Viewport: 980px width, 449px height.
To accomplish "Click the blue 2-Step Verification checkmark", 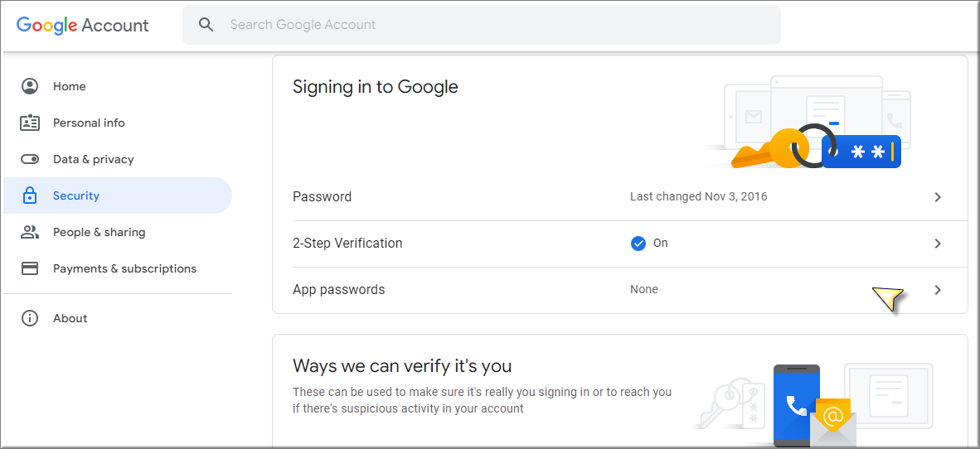I will [638, 244].
